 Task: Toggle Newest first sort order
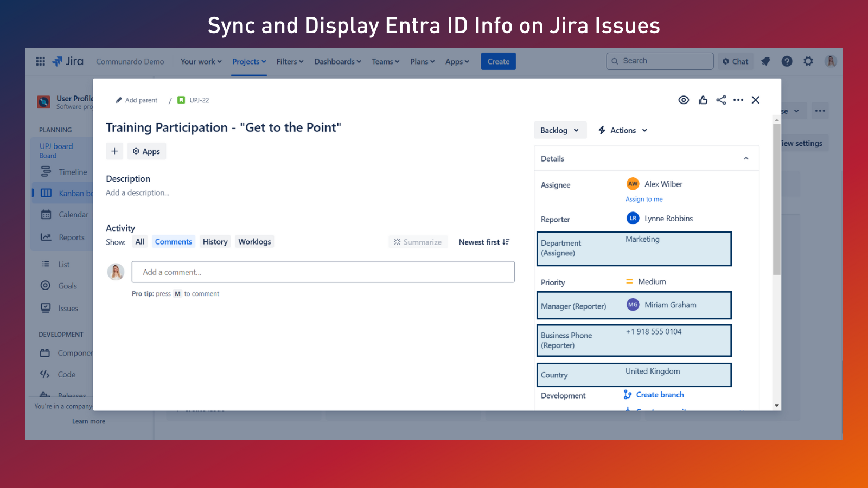tap(484, 242)
